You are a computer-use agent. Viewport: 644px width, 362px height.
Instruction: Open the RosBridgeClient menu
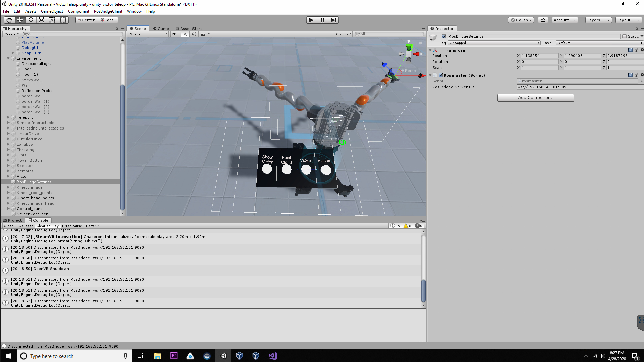pyautogui.click(x=108, y=11)
